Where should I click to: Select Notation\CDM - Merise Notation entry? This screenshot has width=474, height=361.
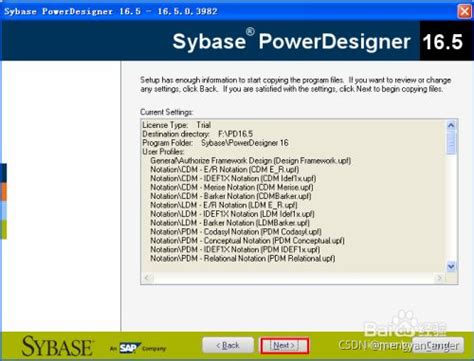(x=232, y=187)
